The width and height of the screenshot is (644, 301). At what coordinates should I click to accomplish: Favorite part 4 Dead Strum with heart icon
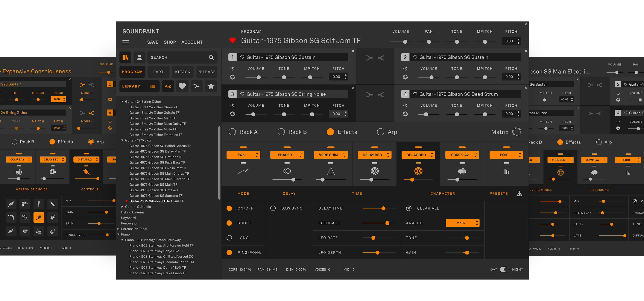tap(415, 94)
